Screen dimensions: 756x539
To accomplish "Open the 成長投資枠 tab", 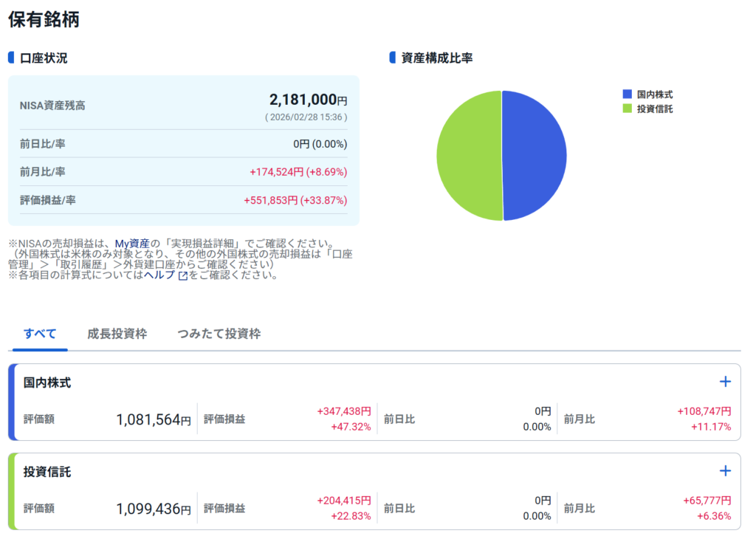I will pos(117,334).
